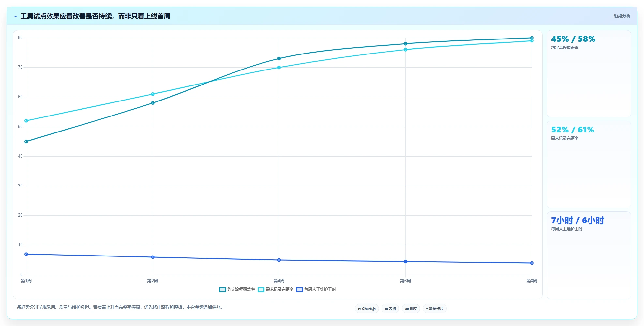The width and height of the screenshot is (644, 326).
Task: Click 需求记录完整率 data point at 第1周
Action: [x=26, y=121]
